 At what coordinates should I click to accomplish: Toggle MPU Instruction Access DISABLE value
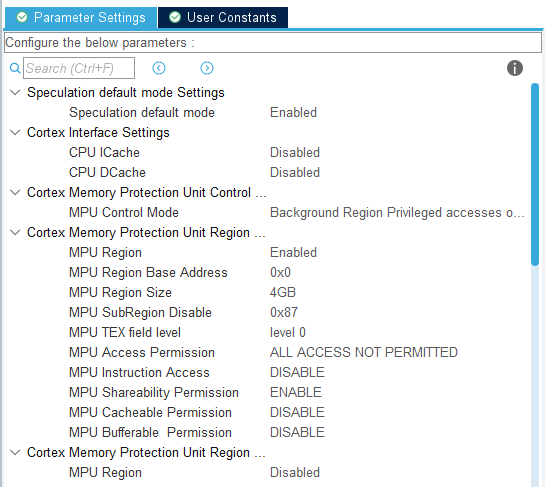pos(297,372)
